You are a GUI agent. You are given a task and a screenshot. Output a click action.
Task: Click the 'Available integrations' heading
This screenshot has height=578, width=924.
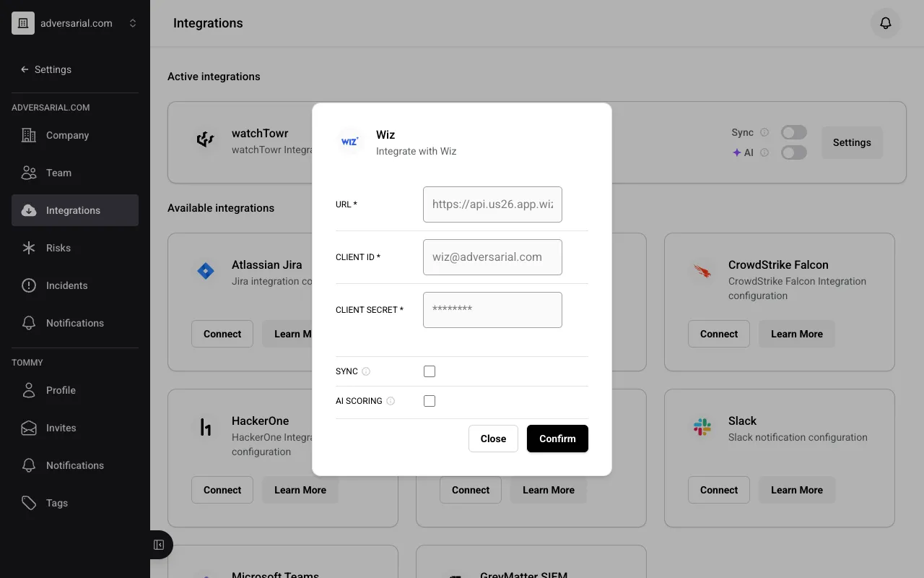(221, 208)
